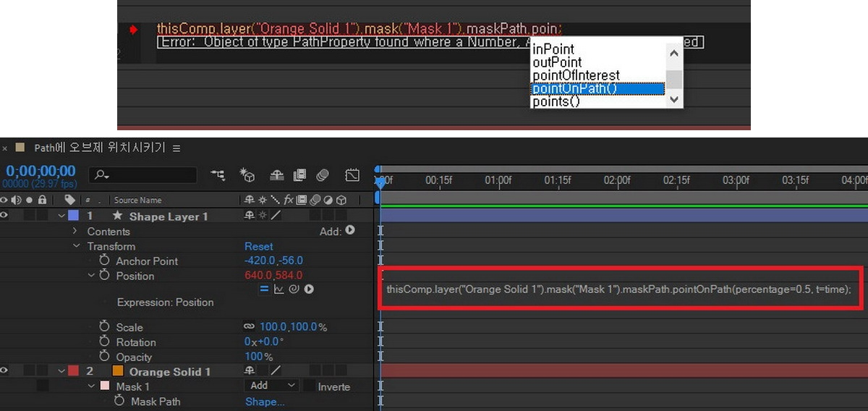Expand the Contents group
The image size is (868, 411).
(75, 231)
